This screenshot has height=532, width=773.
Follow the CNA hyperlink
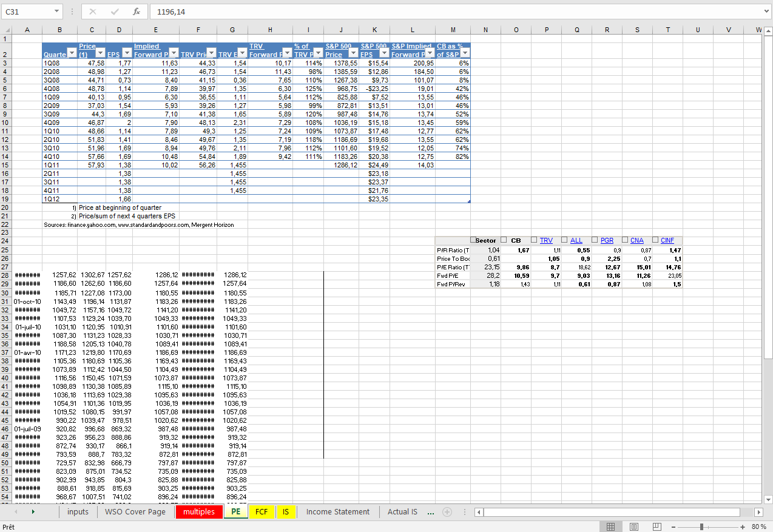(637, 241)
